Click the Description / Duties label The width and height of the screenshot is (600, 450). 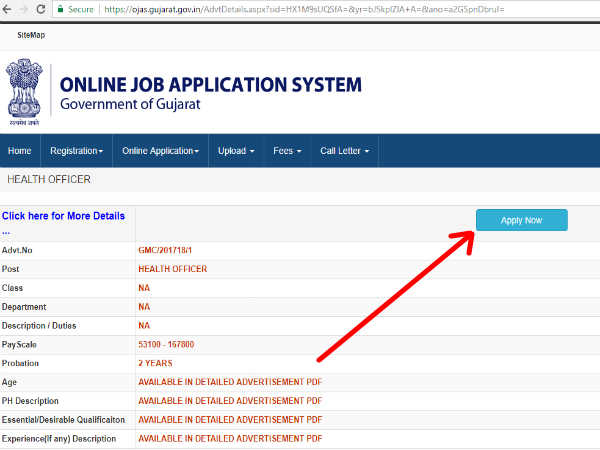[x=39, y=326]
